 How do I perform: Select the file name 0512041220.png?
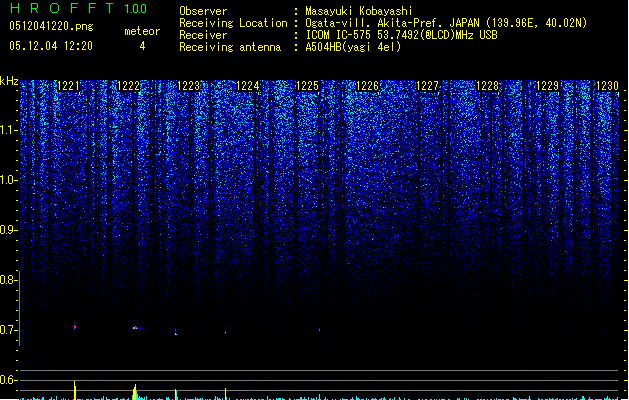pos(51,26)
